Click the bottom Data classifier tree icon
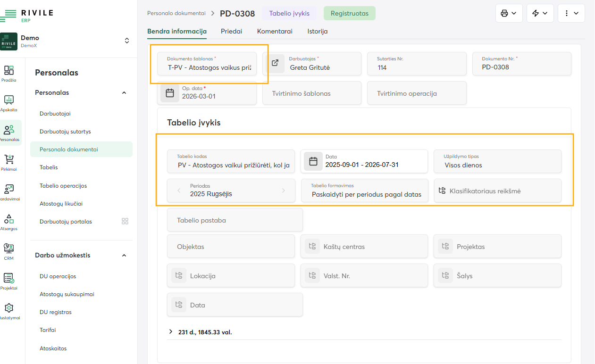The image size is (595, 364). (179, 305)
